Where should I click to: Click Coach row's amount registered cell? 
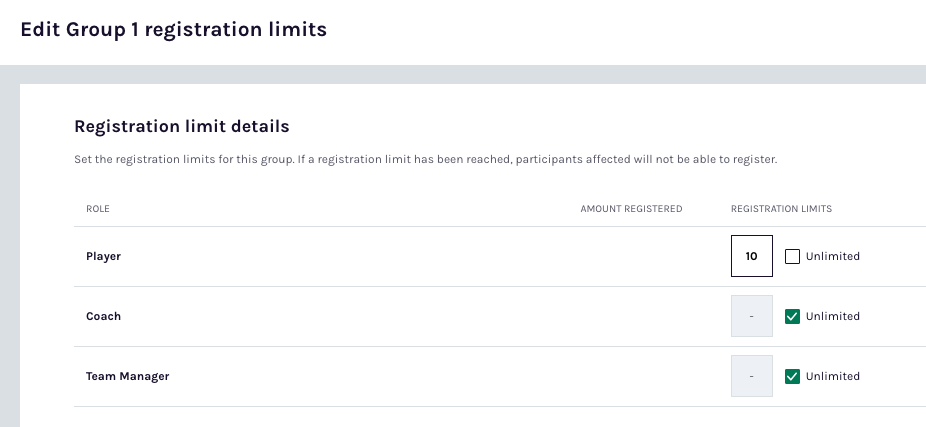pos(631,316)
